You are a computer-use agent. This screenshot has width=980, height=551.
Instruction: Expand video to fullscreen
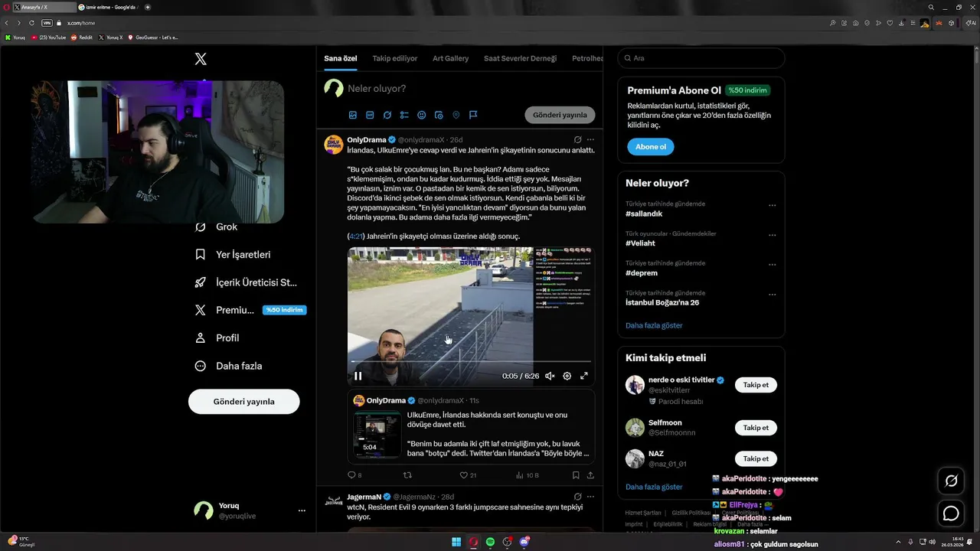point(584,376)
